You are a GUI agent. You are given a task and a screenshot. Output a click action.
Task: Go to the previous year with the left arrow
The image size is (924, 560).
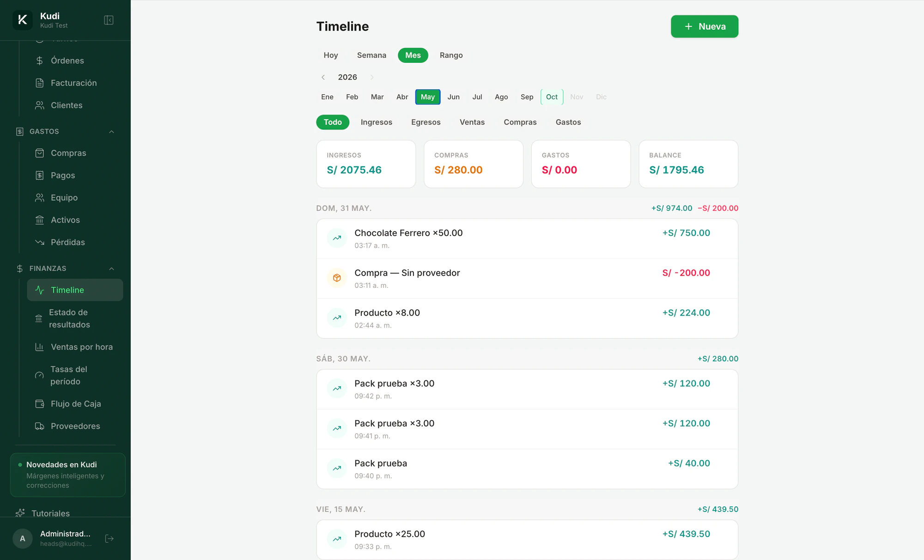coord(323,77)
